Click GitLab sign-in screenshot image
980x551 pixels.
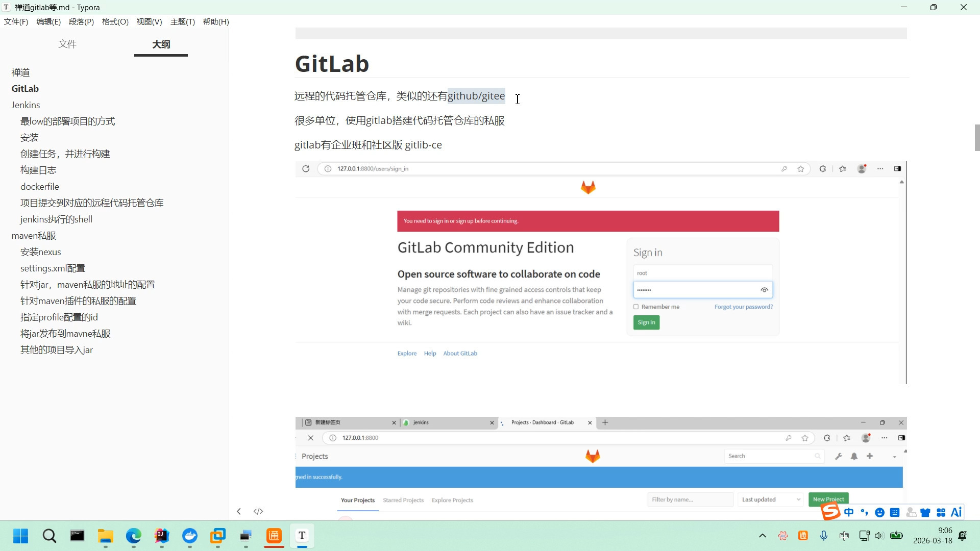tap(601, 273)
